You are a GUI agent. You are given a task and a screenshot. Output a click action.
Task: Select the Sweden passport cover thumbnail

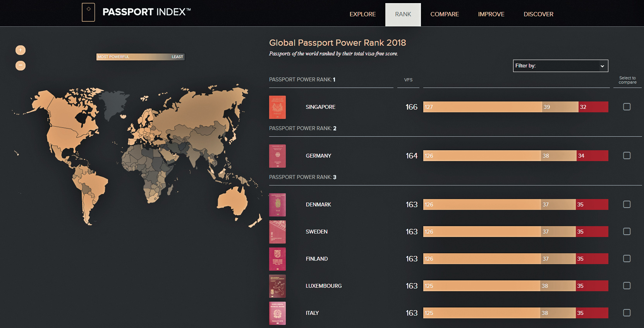[277, 232]
